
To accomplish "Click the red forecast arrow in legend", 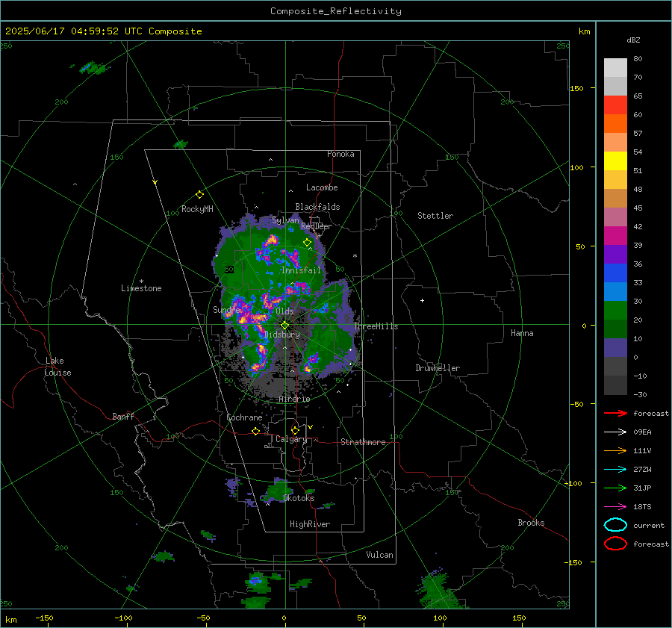I will point(615,413).
